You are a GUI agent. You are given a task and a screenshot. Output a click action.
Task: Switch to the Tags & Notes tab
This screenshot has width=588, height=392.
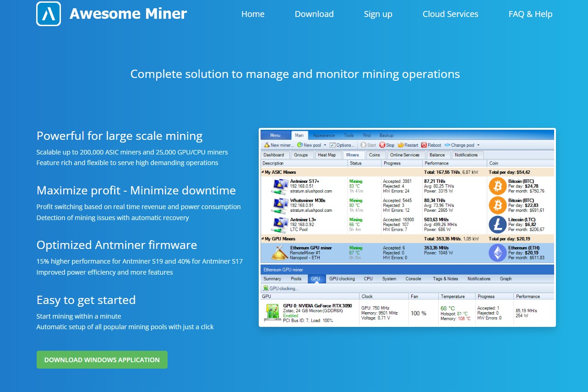[x=446, y=279]
